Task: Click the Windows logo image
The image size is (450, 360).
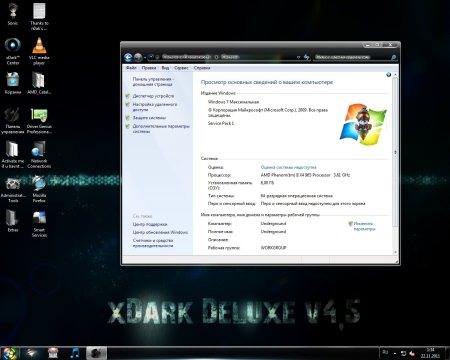Action: pos(363,124)
